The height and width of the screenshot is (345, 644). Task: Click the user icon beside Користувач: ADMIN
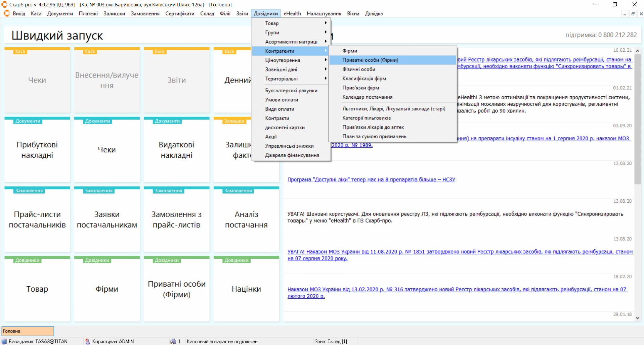click(88, 341)
